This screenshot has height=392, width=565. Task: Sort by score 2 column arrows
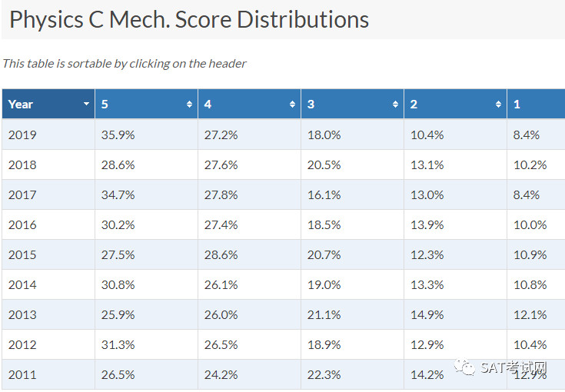point(498,104)
